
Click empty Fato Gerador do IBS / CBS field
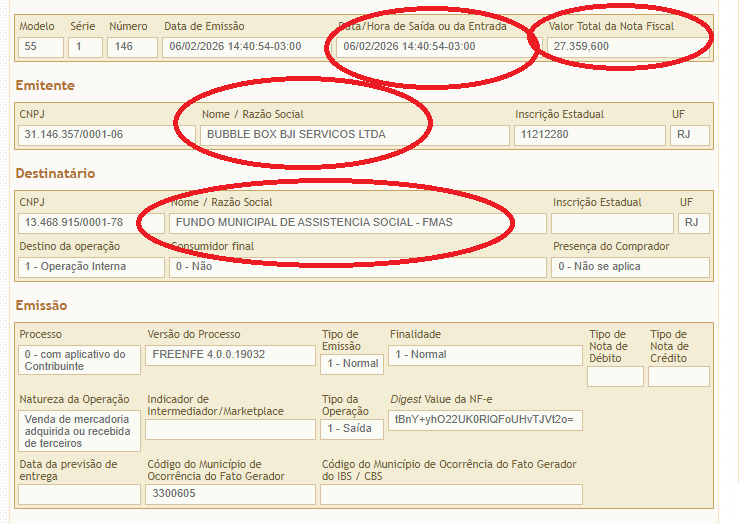tap(451, 495)
